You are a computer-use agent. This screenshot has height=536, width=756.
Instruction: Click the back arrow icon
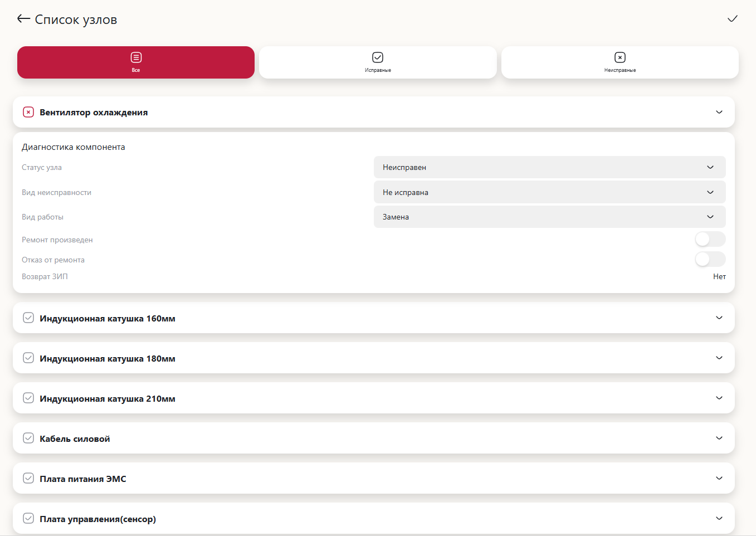tap(23, 19)
